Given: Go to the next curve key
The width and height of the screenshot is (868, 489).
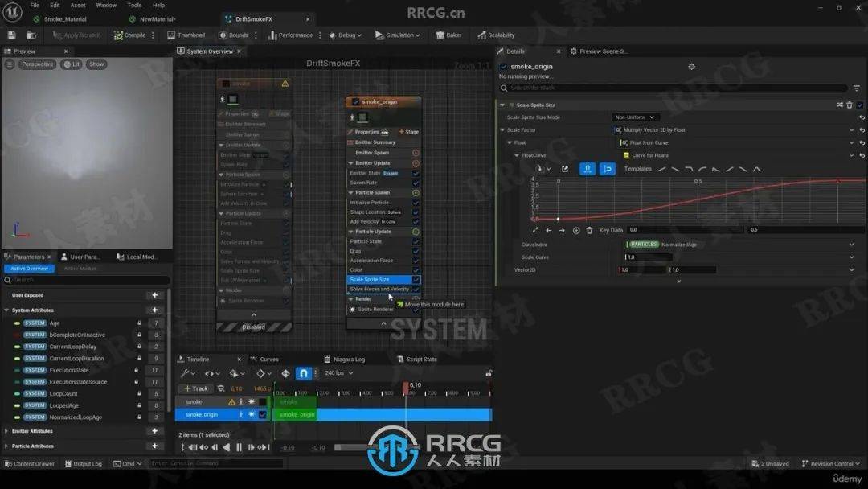Looking at the screenshot, I should pyautogui.click(x=562, y=230).
